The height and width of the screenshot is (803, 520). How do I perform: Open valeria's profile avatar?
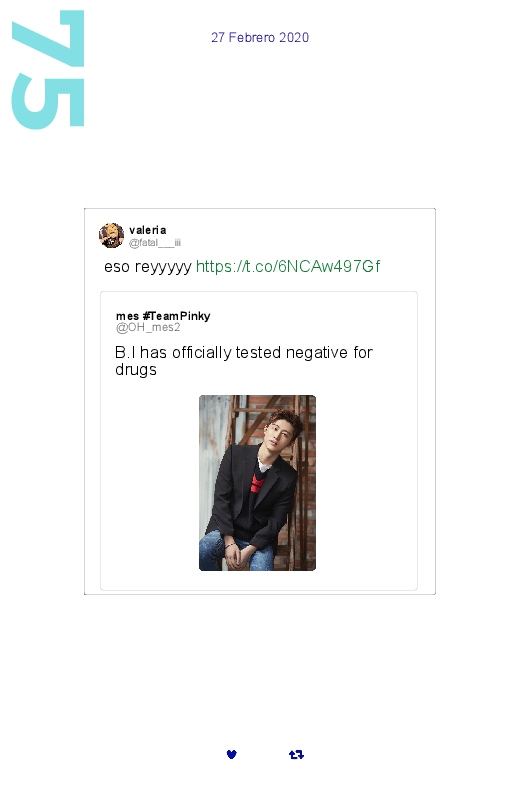[111, 236]
